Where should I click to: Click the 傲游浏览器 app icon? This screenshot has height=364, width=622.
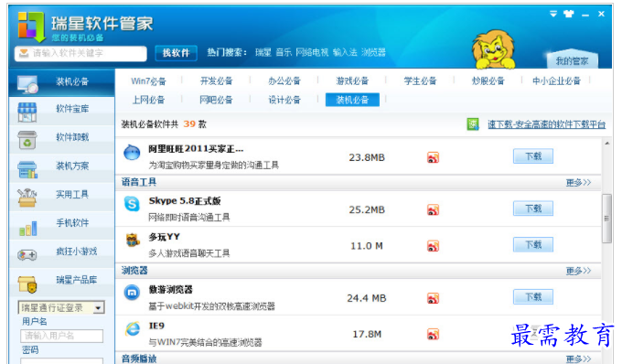[132, 293]
